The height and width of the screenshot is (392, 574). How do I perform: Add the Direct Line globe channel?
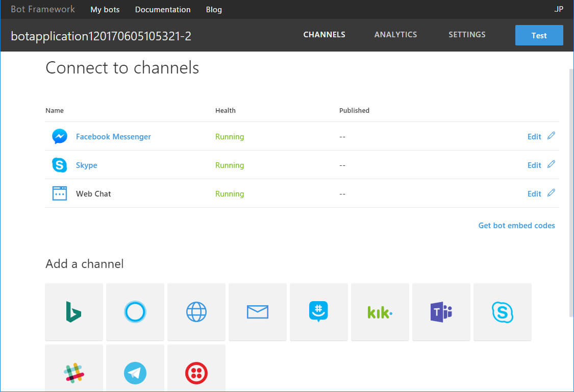pos(196,312)
